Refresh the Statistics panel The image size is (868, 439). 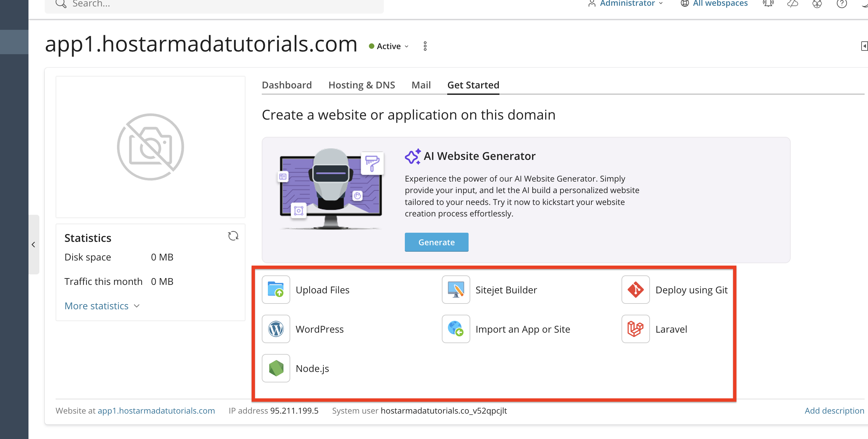click(x=233, y=236)
